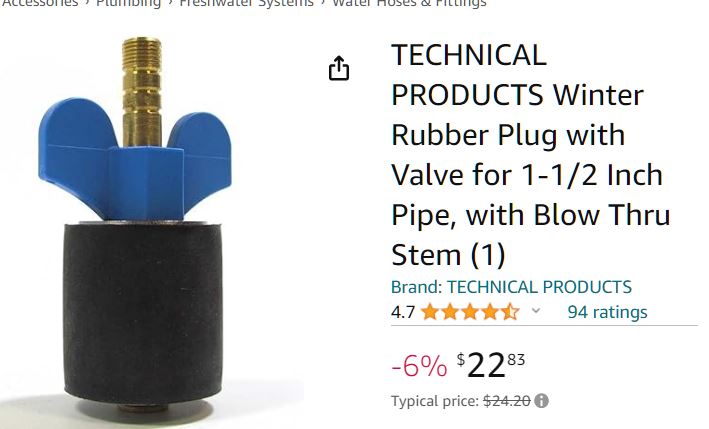Click the 4.7 rating number

(x=403, y=312)
